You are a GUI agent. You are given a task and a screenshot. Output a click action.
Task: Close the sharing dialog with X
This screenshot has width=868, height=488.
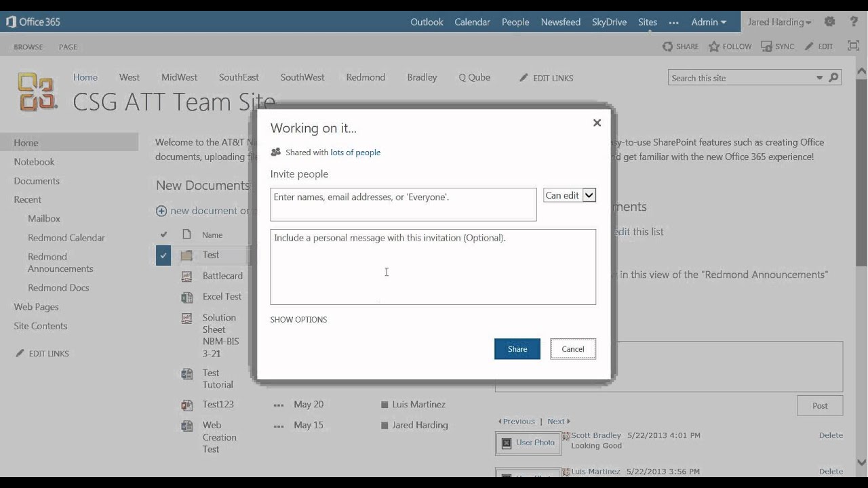pos(597,123)
